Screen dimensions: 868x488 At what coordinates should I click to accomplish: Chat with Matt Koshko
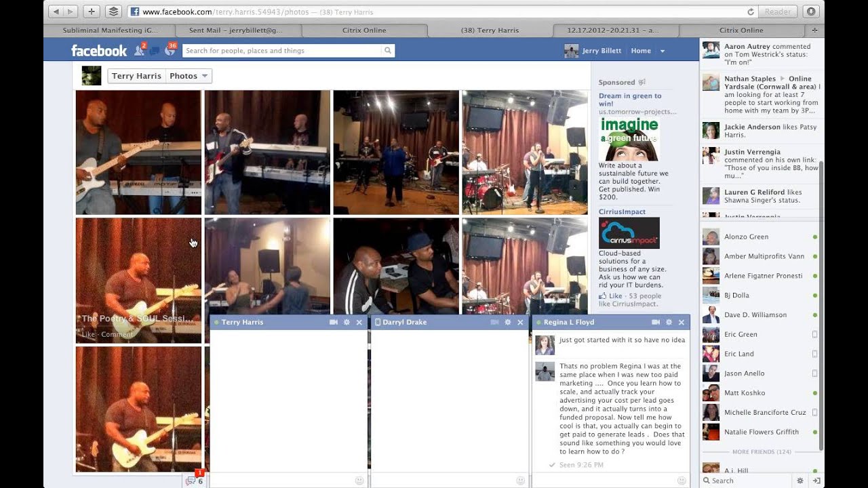[x=760, y=393]
